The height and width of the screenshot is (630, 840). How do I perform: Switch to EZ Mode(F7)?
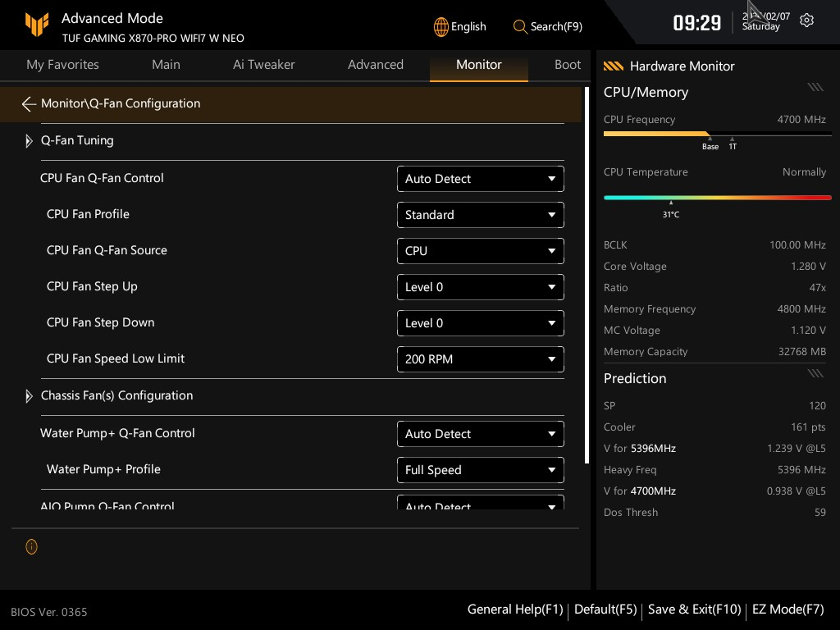[787, 609]
